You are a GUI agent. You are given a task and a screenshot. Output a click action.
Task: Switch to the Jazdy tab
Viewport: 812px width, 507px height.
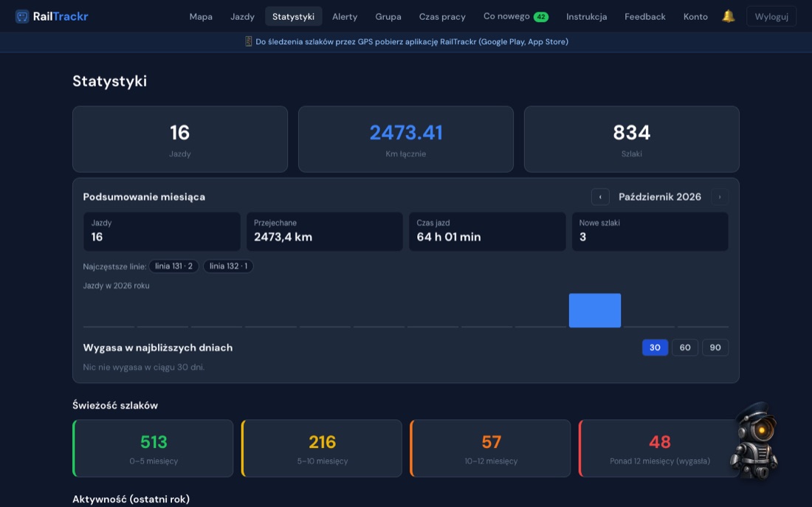point(242,16)
